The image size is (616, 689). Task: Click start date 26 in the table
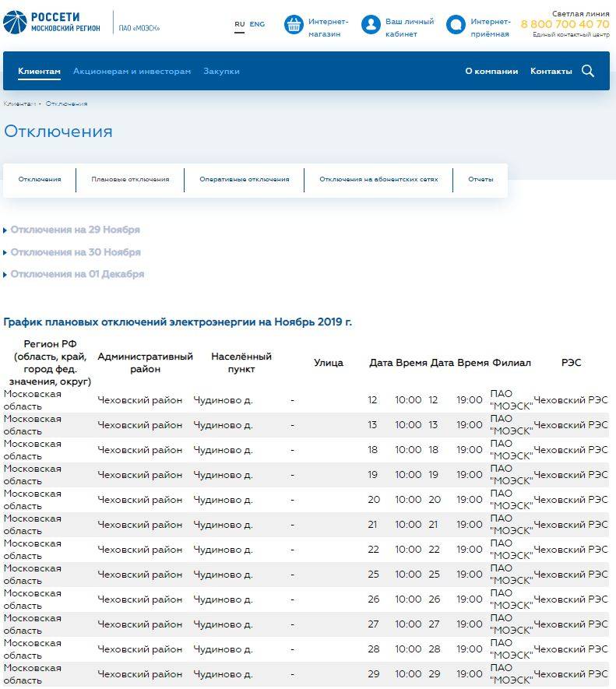[x=373, y=599]
